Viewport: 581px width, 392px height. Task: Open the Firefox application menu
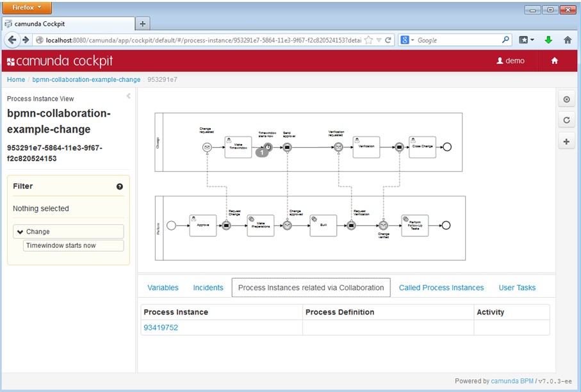[x=27, y=8]
